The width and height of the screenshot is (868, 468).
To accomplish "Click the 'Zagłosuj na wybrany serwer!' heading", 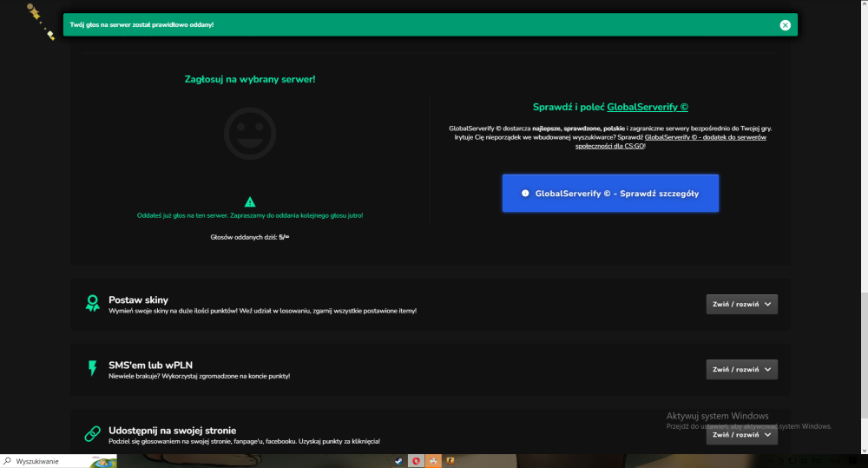I will [250, 79].
